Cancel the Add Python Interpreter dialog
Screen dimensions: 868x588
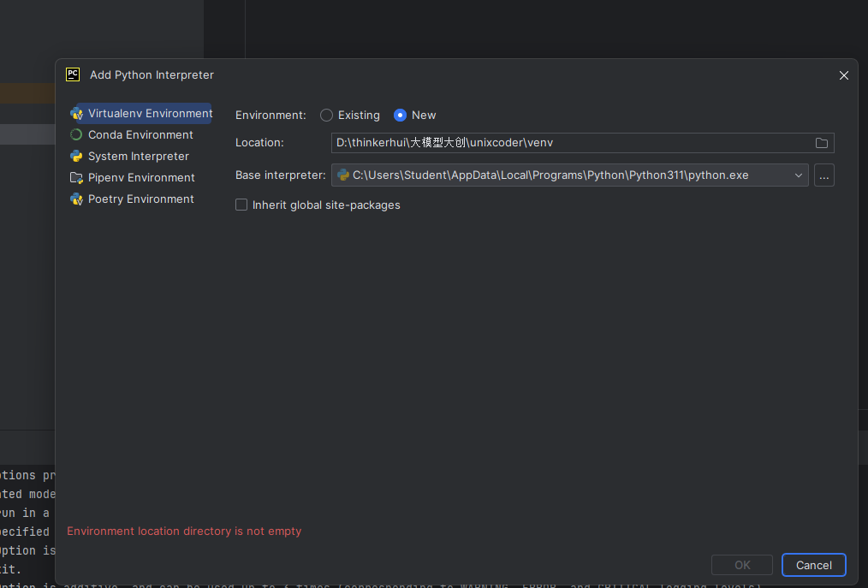(x=814, y=565)
